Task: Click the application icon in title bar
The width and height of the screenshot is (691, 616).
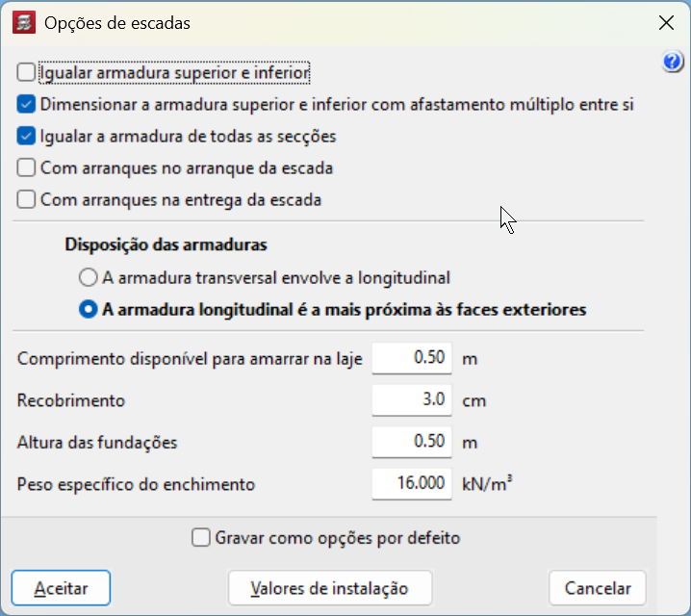Action: [x=24, y=21]
